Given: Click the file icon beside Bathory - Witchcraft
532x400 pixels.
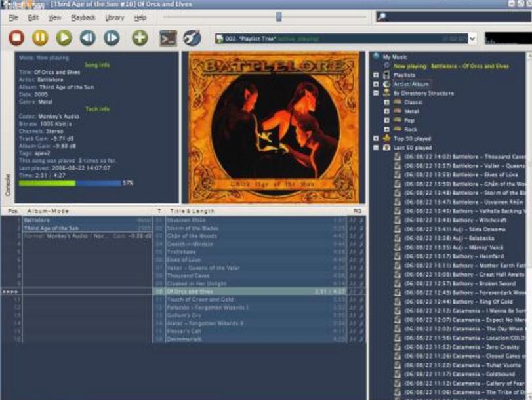Looking at the screenshot, I should [398, 220].
